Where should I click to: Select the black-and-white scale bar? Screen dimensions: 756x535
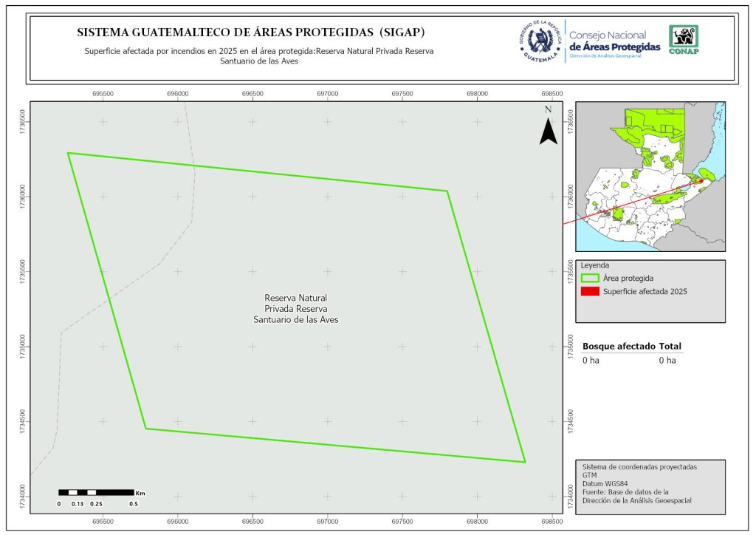(x=96, y=492)
